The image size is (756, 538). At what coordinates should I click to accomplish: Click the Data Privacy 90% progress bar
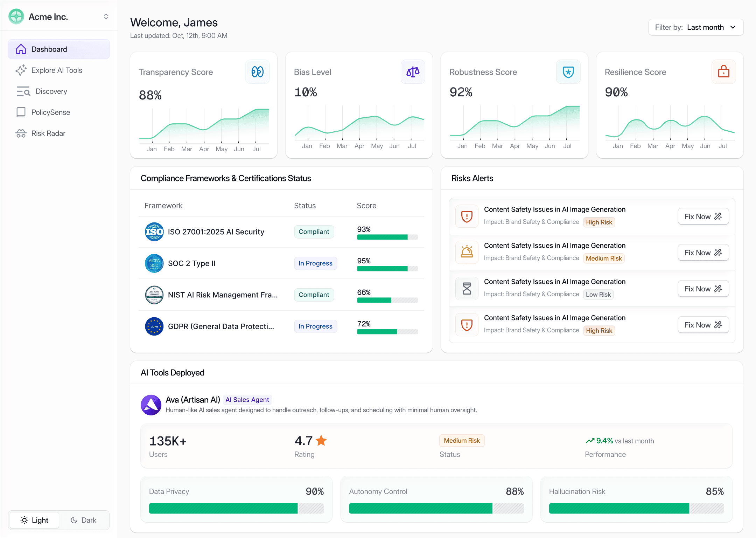click(x=236, y=508)
